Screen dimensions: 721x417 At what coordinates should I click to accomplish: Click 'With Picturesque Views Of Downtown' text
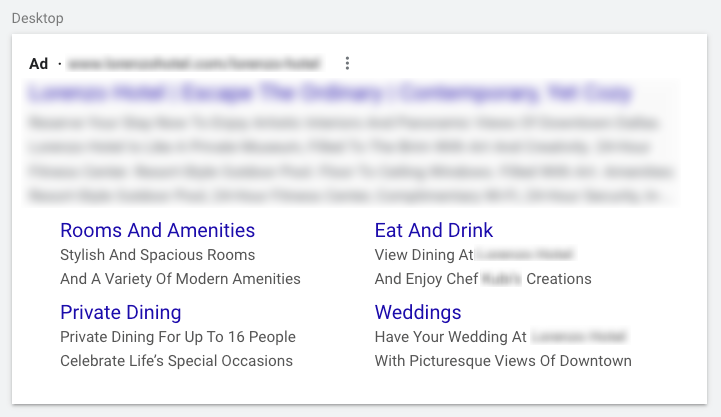point(503,360)
